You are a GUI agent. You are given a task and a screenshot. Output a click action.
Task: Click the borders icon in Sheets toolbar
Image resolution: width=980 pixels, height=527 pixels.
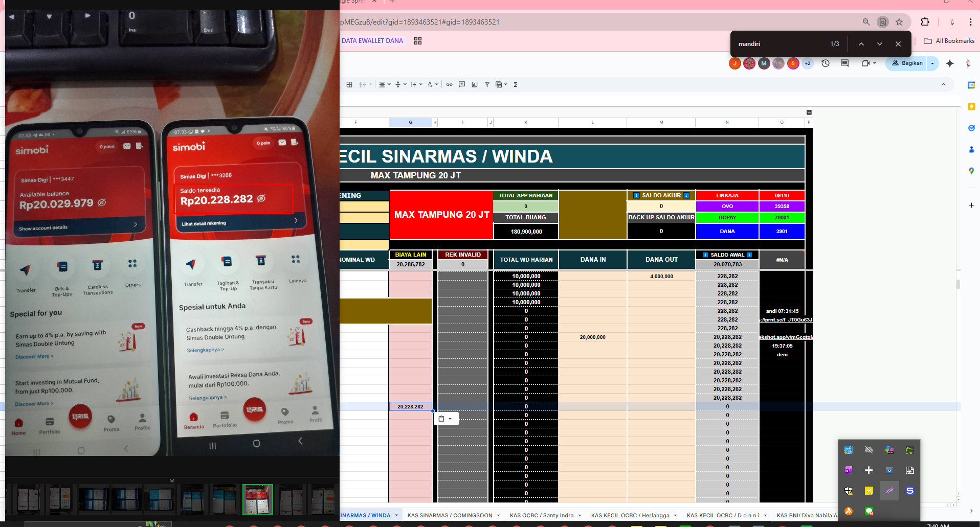tap(349, 84)
